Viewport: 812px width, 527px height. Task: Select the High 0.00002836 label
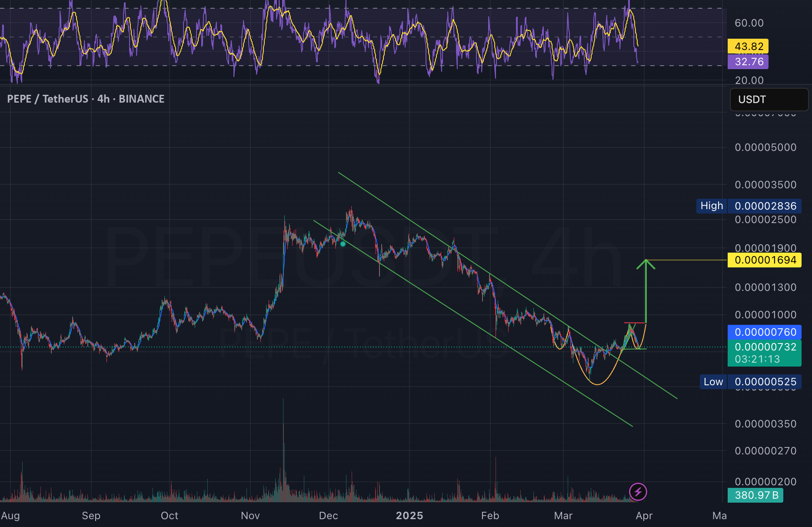click(x=749, y=206)
